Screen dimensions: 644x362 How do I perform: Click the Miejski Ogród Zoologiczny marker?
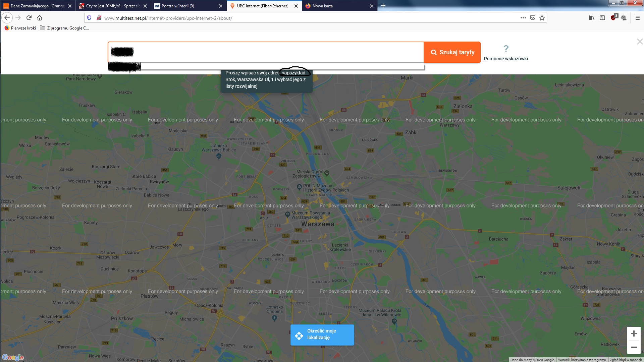click(x=327, y=173)
